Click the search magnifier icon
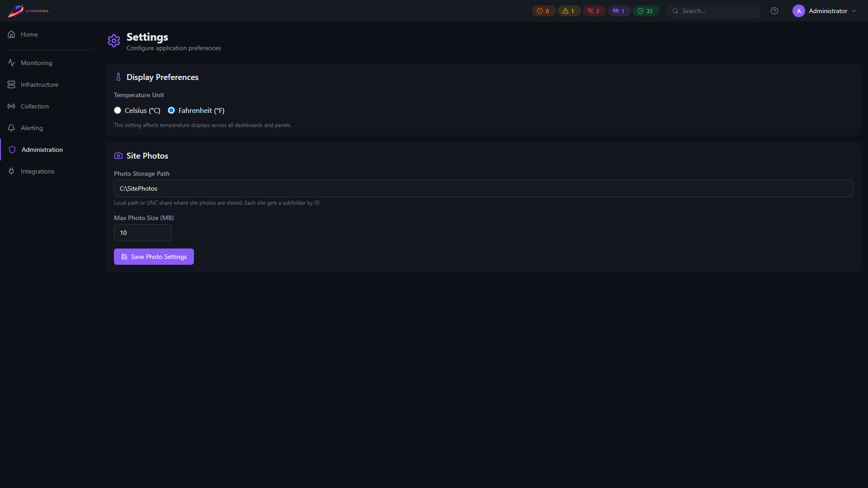868x488 pixels. (675, 11)
